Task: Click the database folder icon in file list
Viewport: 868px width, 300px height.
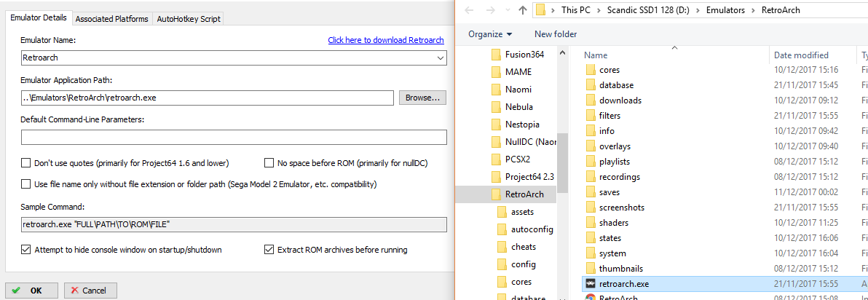Action: pos(590,85)
